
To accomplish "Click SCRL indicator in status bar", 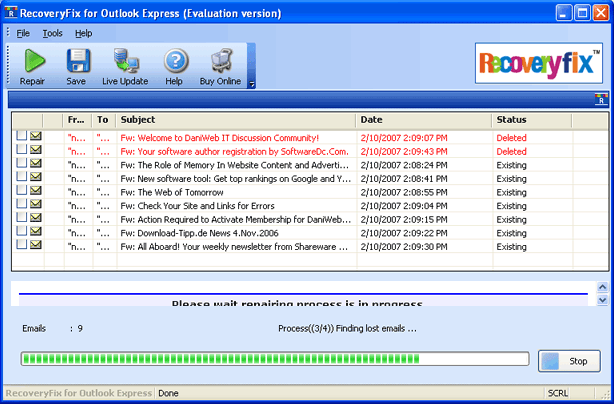I will click(558, 393).
